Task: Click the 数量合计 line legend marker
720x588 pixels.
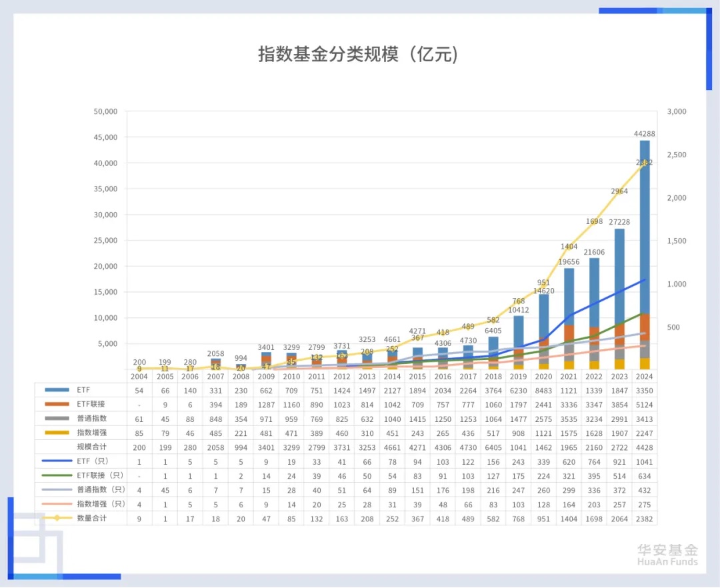Action: click(56, 517)
